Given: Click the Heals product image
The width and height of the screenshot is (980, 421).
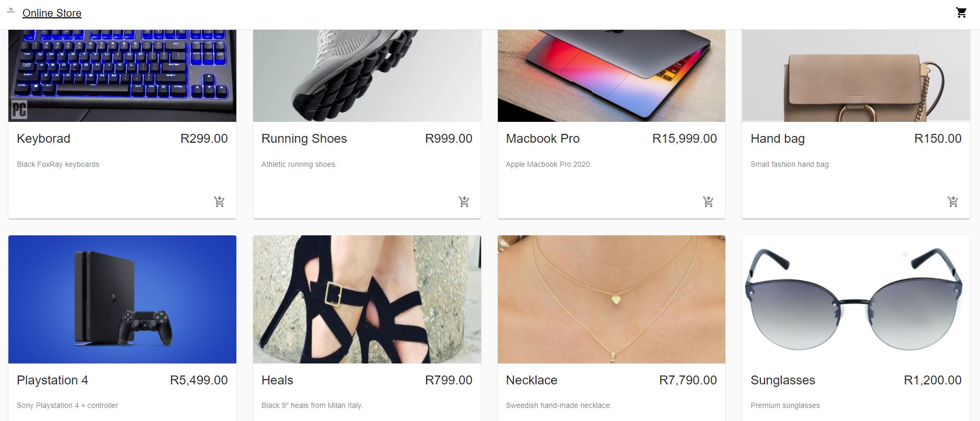Looking at the screenshot, I should pos(367,299).
